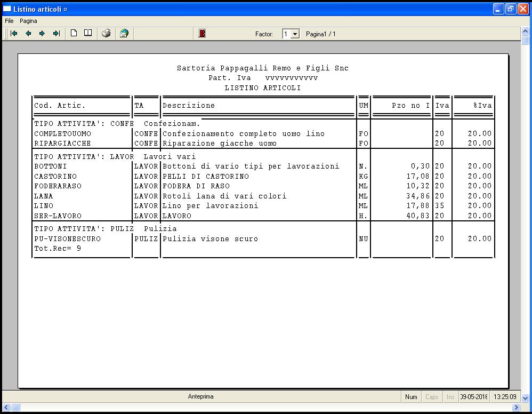The image size is (532, 414).
Task: Click the 'Tot.Rec= 9' total line
Action: 58,249
